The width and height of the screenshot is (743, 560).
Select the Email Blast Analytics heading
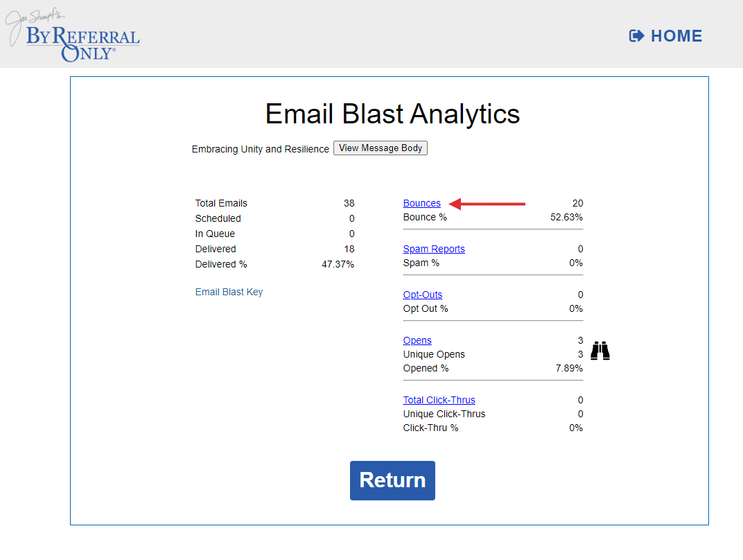pyautogui.click(x=392, y=114)
